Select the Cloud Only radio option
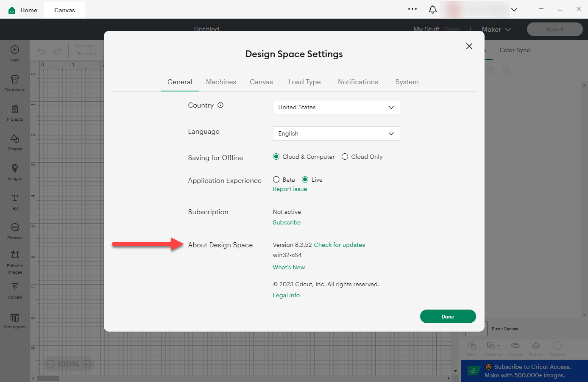Viewport: 588px width, 382px height. pyautogui.click(x=345, y=157)
